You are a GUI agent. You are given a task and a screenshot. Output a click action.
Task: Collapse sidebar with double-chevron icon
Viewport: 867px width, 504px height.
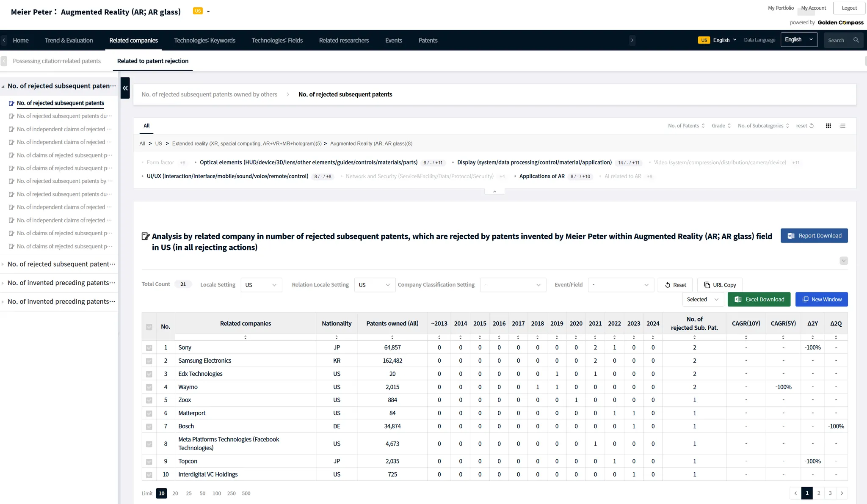pyautogui.click(x=125, y=88)
